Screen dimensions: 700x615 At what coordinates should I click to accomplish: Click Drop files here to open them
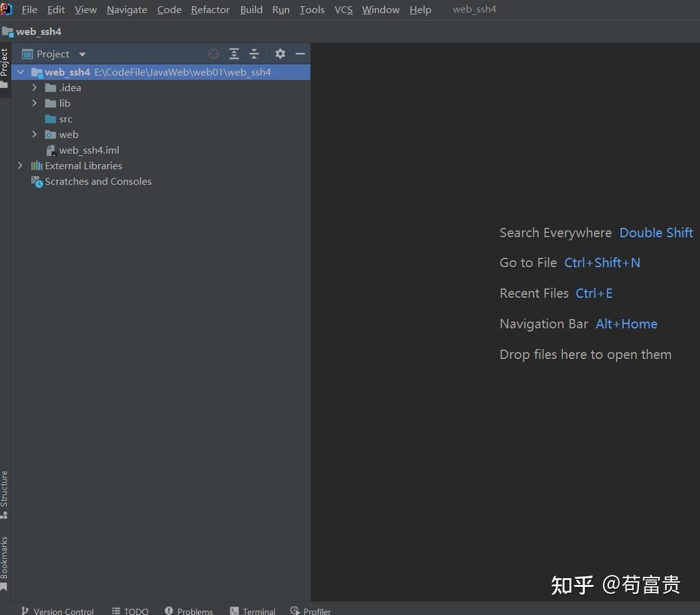pyautogui.click(x=586, y=355)
